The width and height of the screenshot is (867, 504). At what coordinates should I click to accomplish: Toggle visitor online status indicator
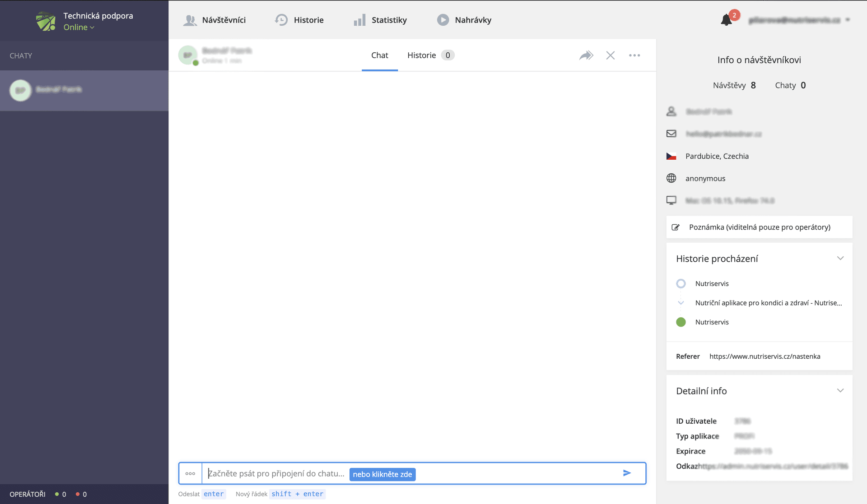pos(195,62)
